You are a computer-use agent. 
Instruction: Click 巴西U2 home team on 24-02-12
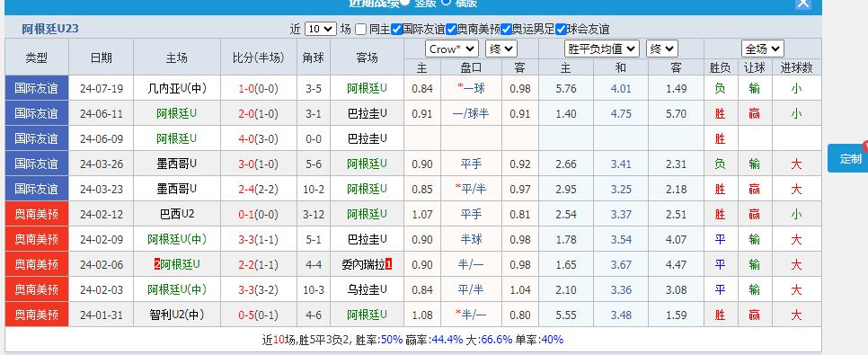click(x=177, y=214)
